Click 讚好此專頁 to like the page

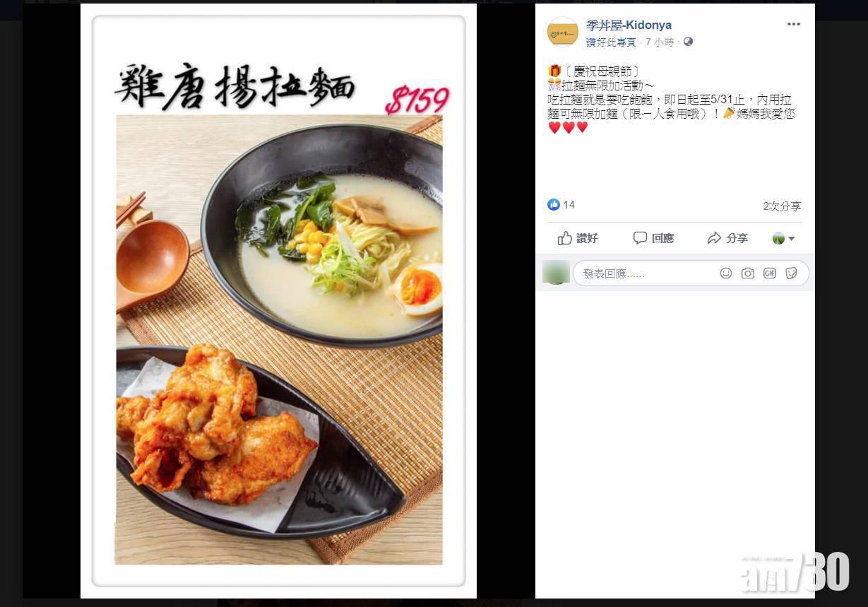[611, 42]
